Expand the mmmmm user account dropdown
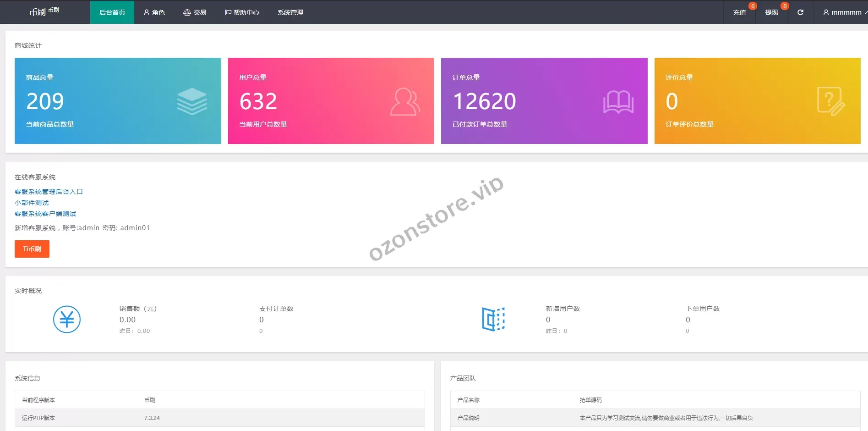Screen dimensions: 868x431 click(844, 12)
